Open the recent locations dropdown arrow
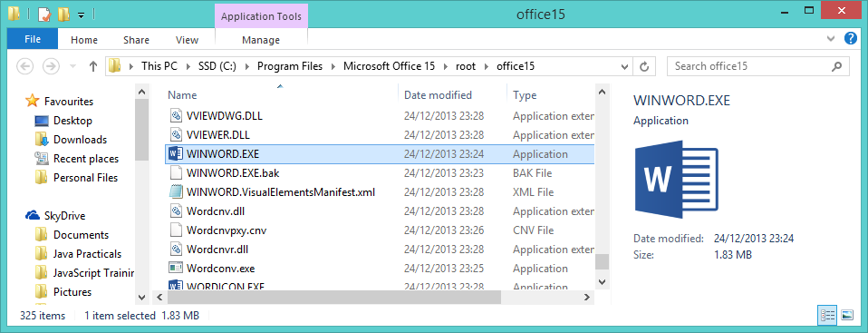Viewport: 868px width, 333px height. click(72, 66)
